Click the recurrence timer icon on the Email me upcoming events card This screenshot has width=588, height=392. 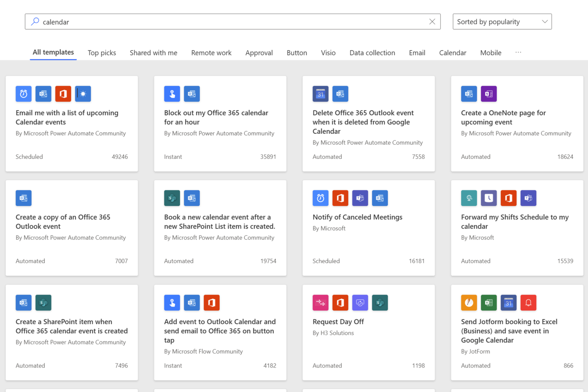(x=24, y=94)
